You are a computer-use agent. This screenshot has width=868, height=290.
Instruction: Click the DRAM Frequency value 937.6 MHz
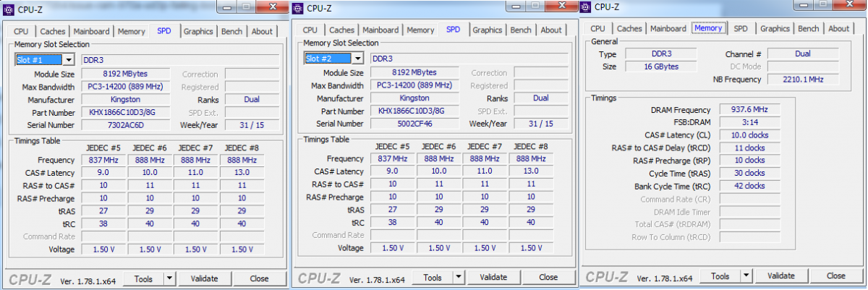[x=749, y=109]
